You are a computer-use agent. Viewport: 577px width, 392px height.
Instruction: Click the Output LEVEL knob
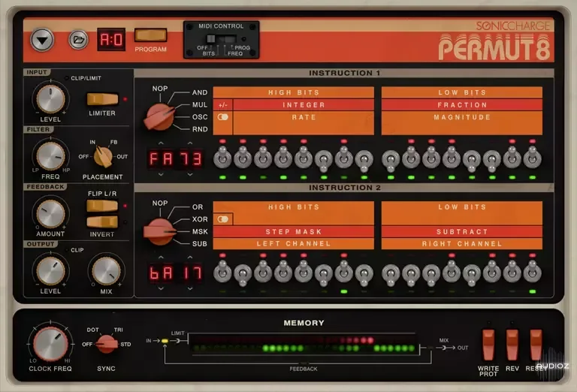(50, 271)
